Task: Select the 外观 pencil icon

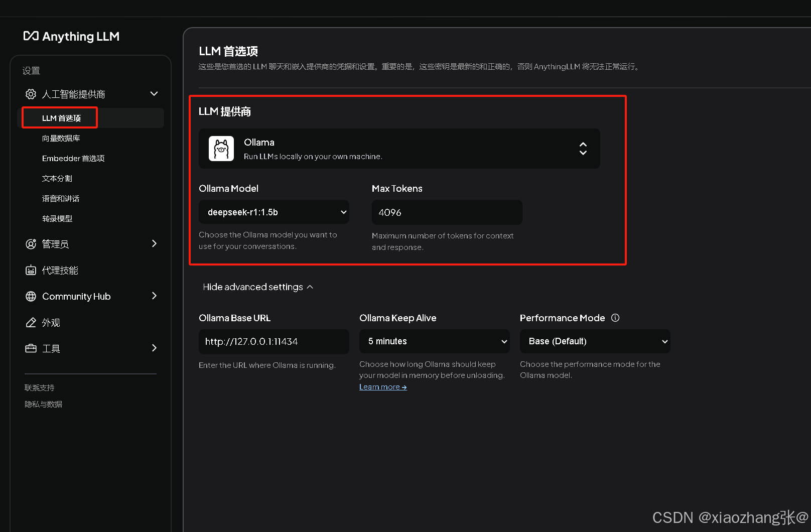Action: (30, 322)
